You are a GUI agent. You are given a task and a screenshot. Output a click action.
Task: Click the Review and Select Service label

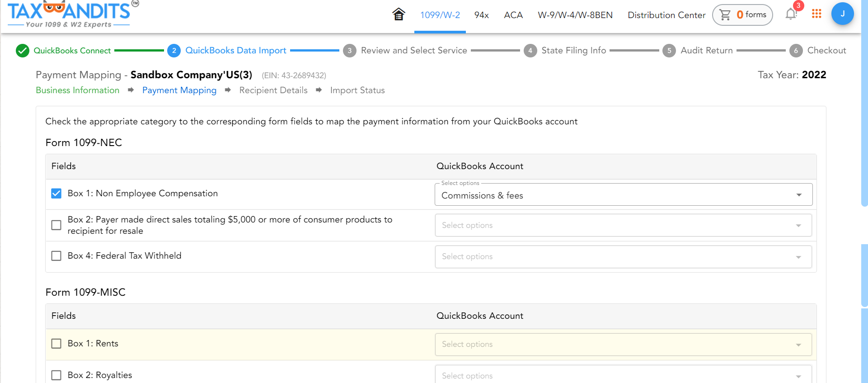(414, 50)
